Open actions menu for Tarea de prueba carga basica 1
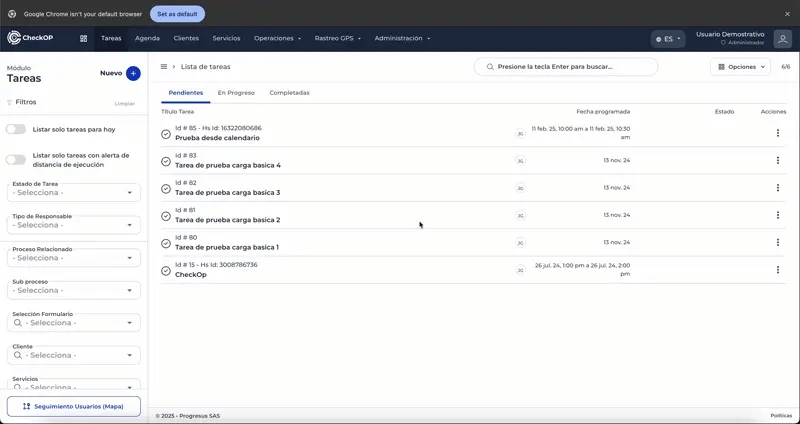Image resolution: width=800 pixels, height=424 pixels. click(x=778, y=242)
